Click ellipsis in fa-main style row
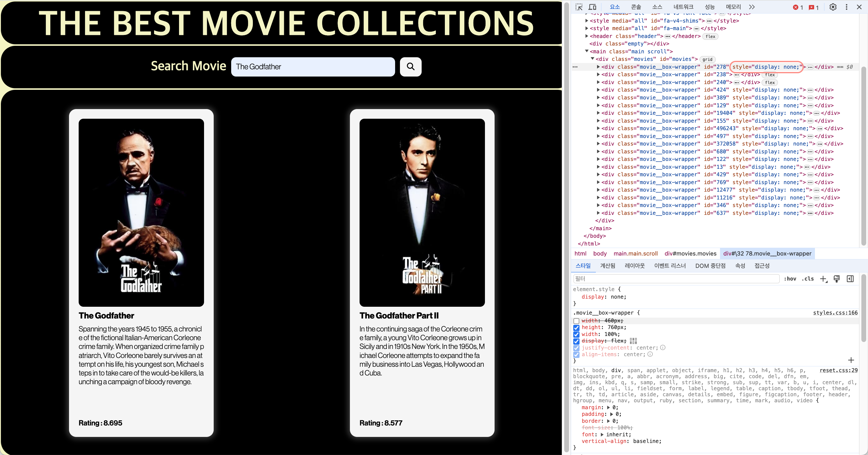The image size is (868, 455). (696, 29)
